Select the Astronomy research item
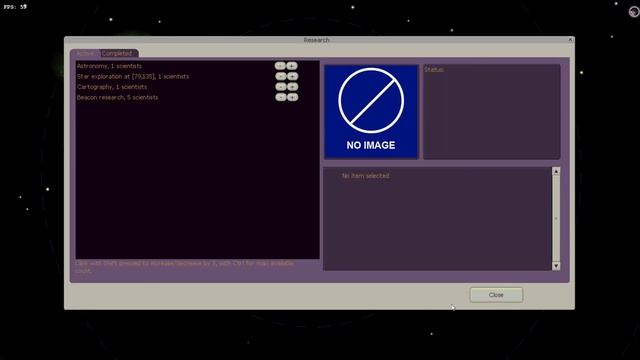This screenshot has height=360, width=640. 109,66
